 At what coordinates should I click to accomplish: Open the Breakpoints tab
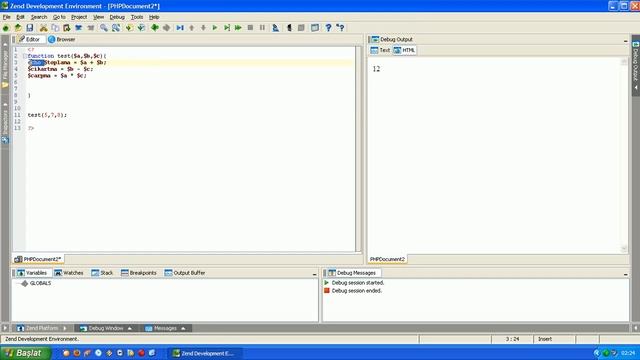139,273
